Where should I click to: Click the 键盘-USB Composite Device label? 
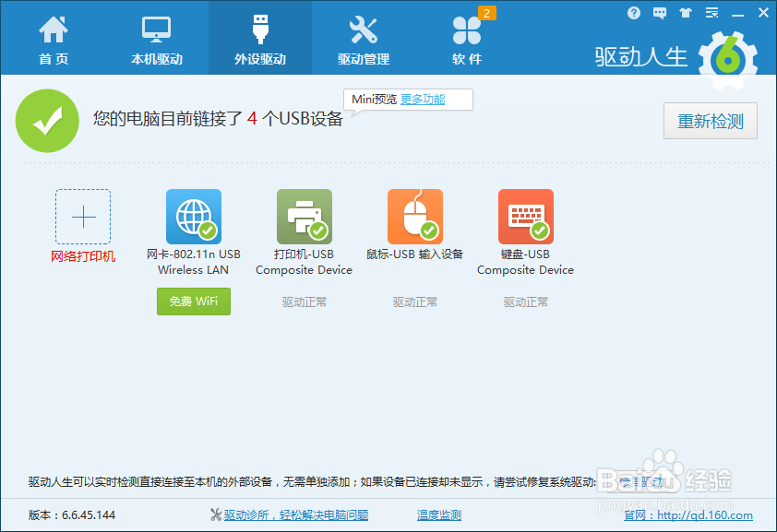tap(526, 262)
